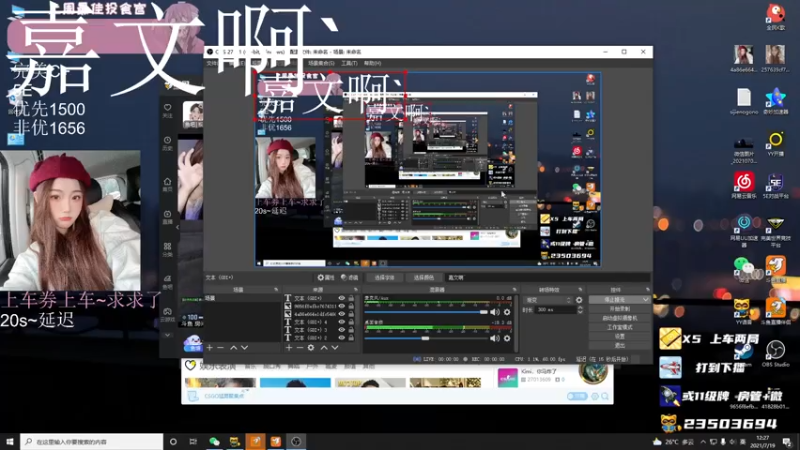Set second mixer track volume slider
This screenshot has width=800, height=450.
pyautogui.click(x=426, y=338)
